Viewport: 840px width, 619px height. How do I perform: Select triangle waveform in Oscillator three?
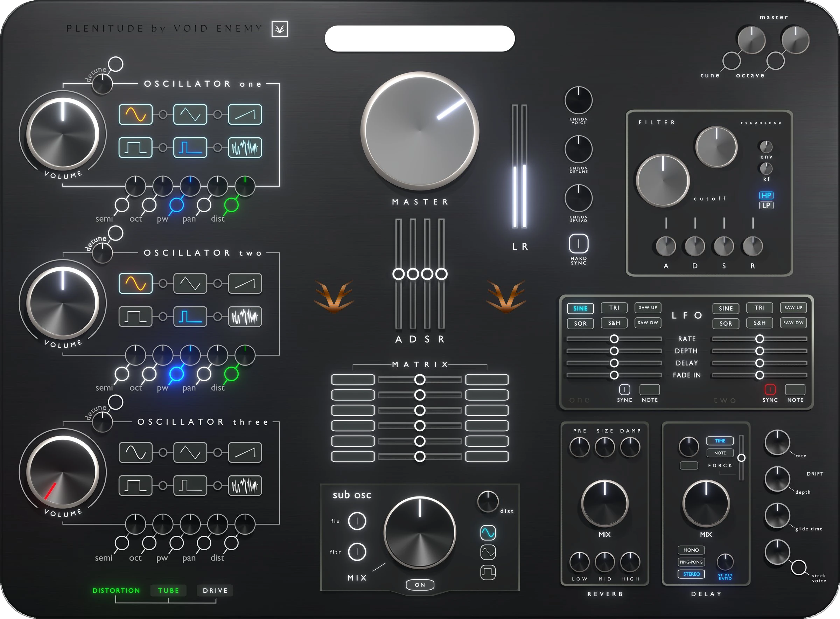coord(190,453)
